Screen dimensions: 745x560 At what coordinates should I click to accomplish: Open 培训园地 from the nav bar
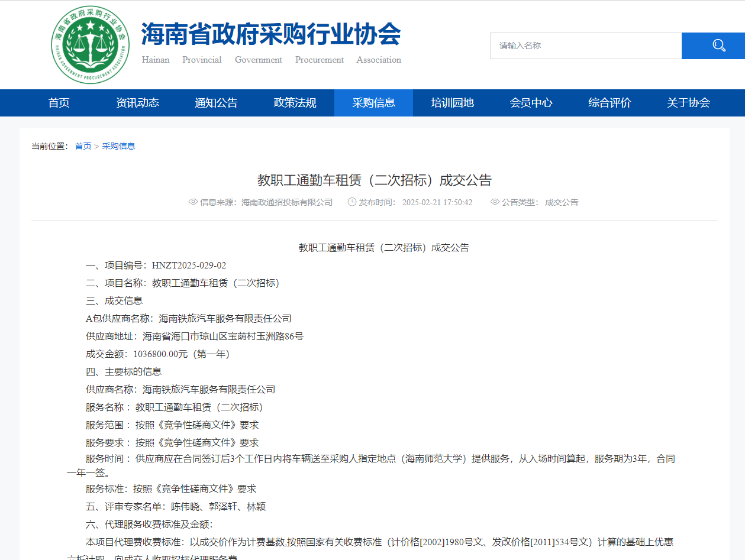452,103
